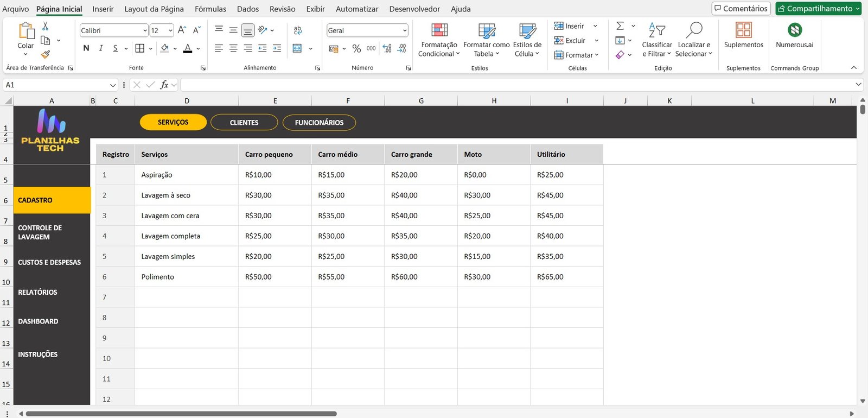The width and height of the screenshot is (868, 418).
Task: Click the FUNCIONÁRIOS button
Action: coord(319,122)
